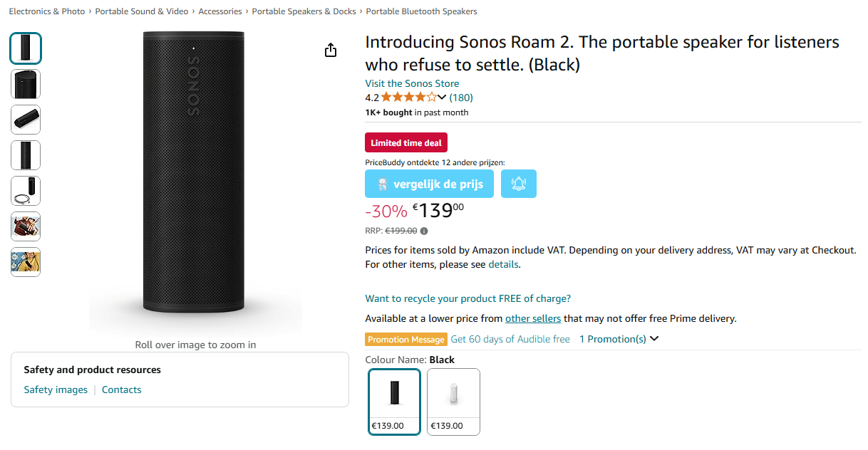Image resolution: width=868 pixels, height=450 pixels.
Task: Open the Safety images link
Action: [56, 389]
